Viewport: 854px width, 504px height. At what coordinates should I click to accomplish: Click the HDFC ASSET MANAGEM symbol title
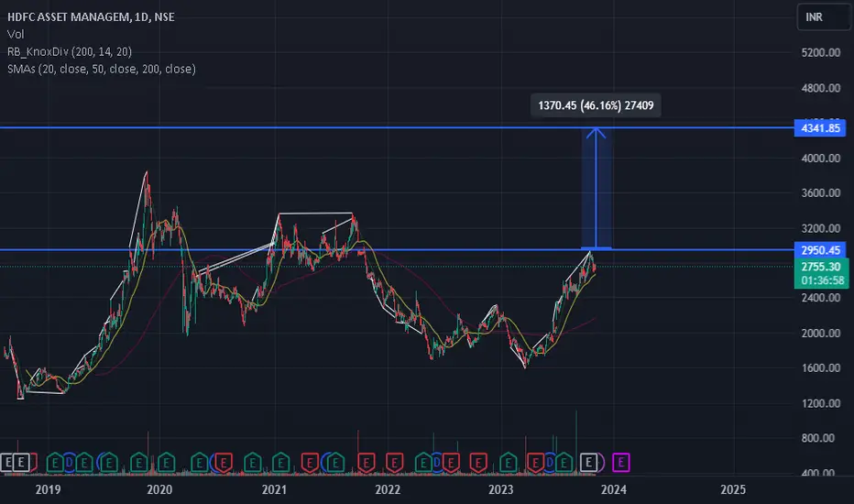[91, 16]
